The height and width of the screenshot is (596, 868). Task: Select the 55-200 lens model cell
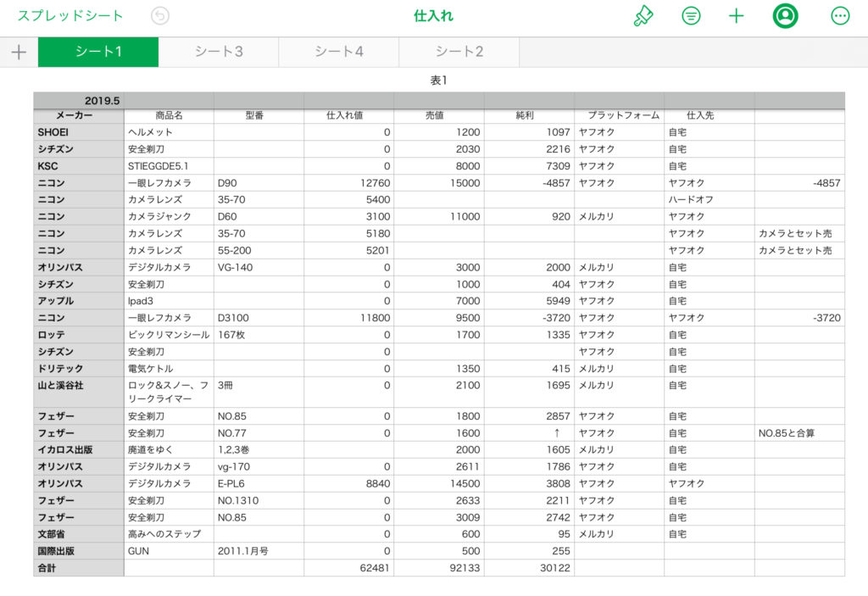[259, 250]
